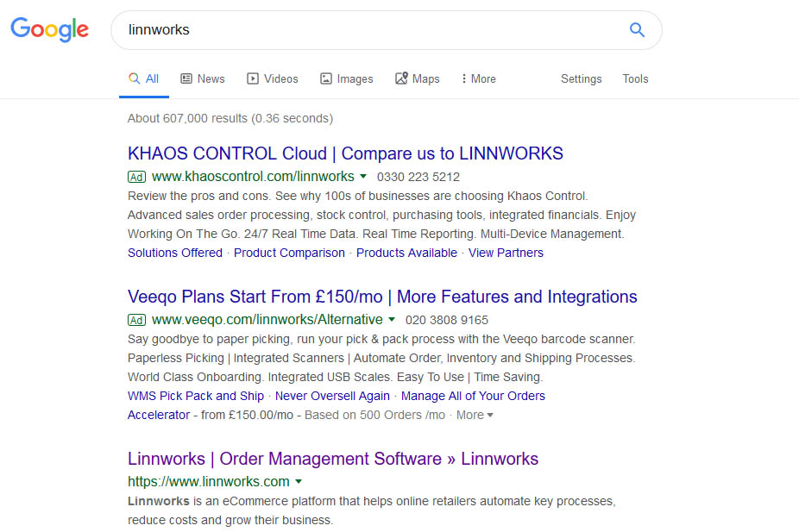Switch to the All results tab

(x=144, y=79)
